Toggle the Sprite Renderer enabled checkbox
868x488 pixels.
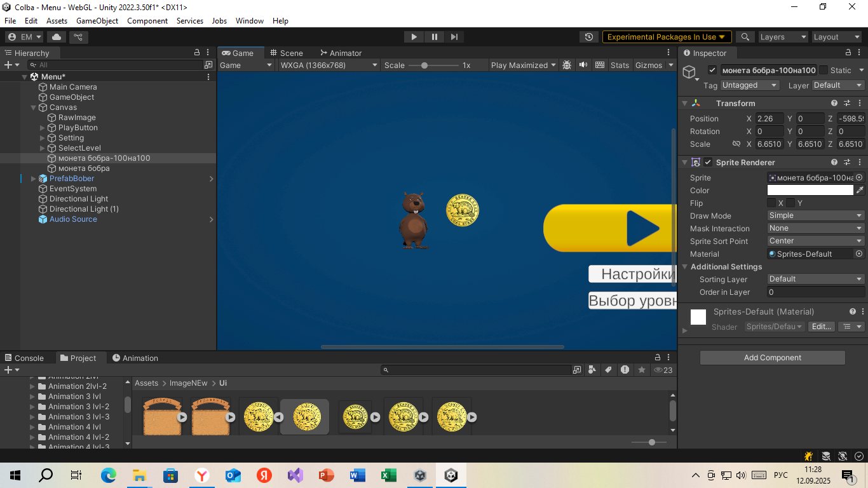point(708,162)
